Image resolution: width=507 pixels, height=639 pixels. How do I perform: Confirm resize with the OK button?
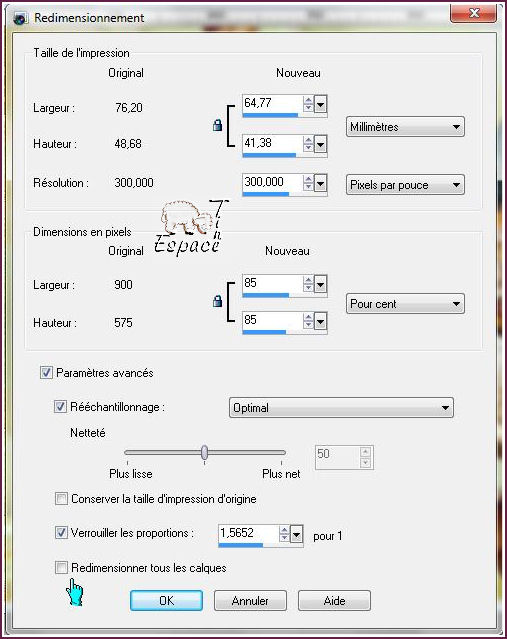166,601
